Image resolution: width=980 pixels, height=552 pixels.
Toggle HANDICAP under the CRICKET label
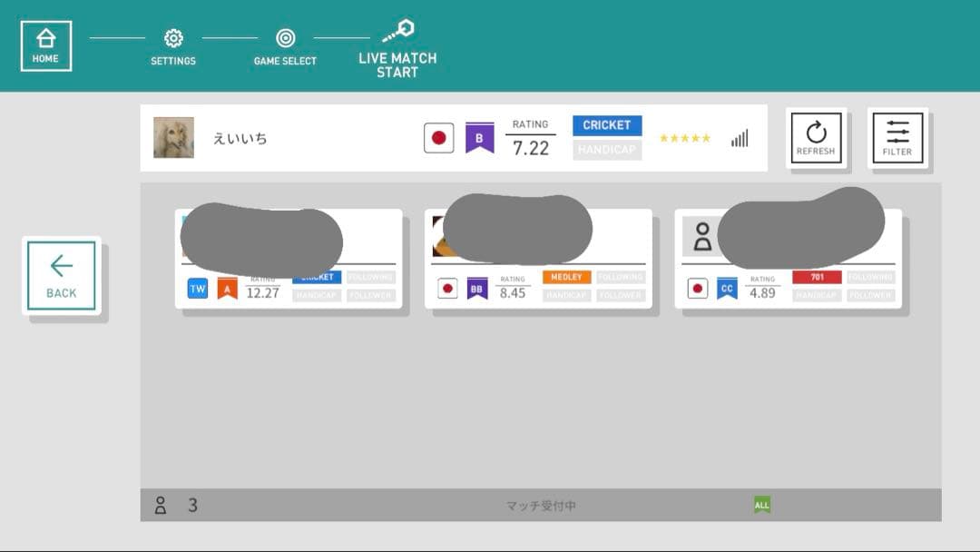tap(606, 150)
